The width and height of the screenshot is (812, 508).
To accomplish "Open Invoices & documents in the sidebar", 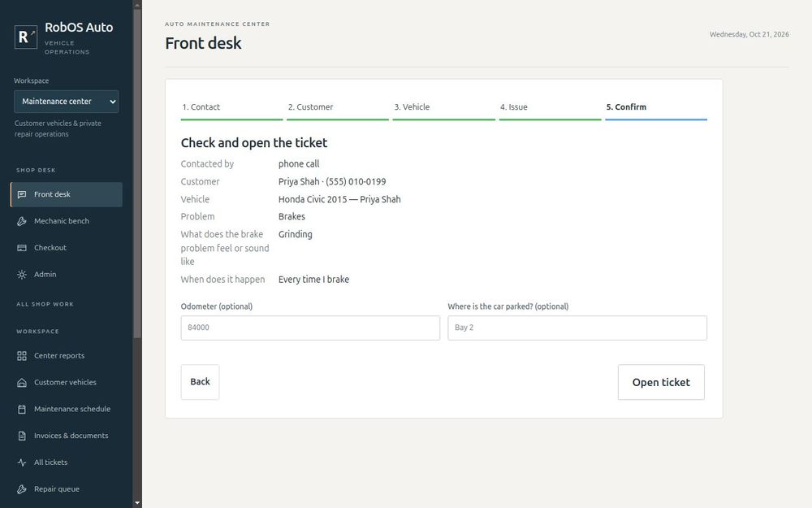I will [x=67, y=436].
